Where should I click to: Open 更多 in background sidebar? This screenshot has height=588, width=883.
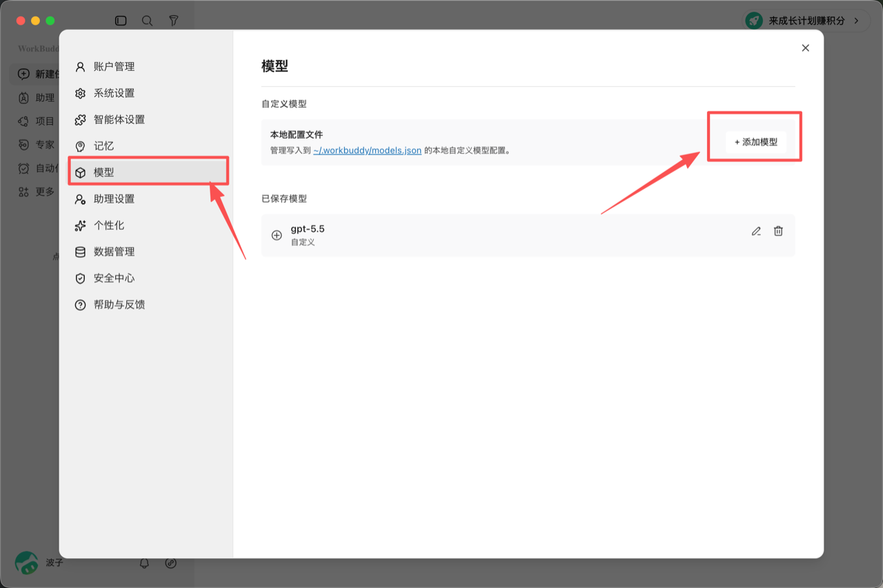point(37,192)
